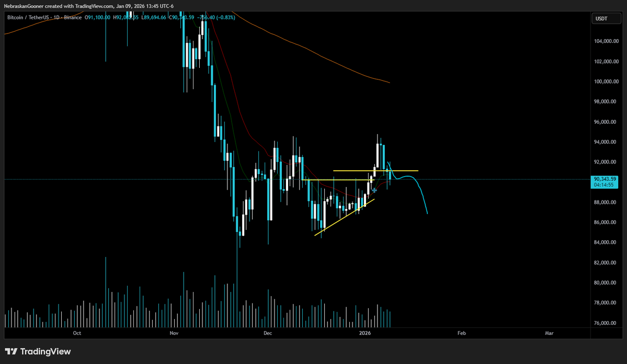Click the 92,000.00 price axis label

(605, 162)
